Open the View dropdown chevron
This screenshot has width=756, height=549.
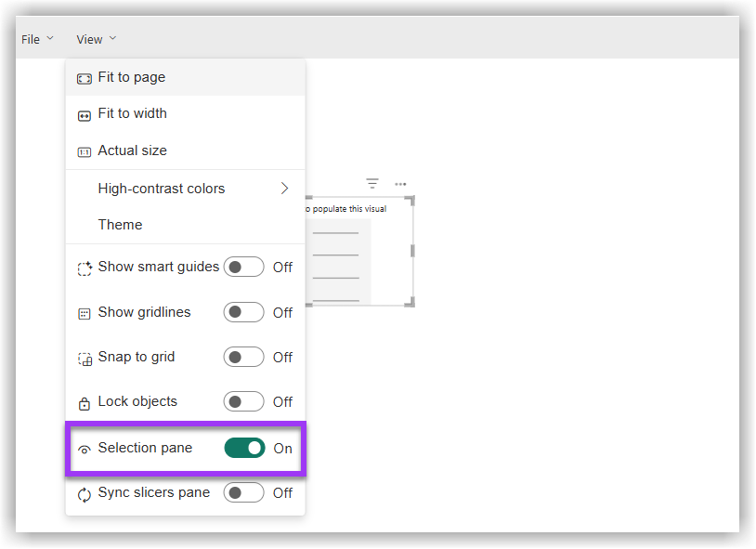[x=111, y=39]
